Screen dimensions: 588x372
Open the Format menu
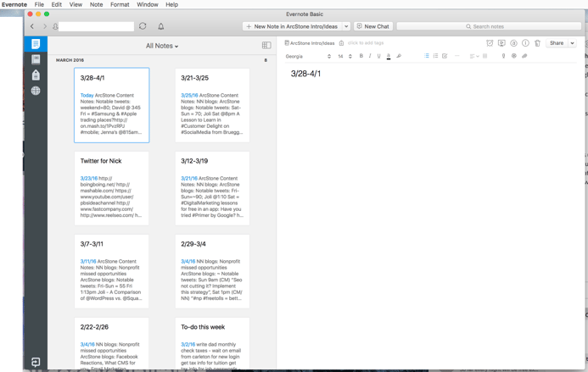[x=120, y=4]
